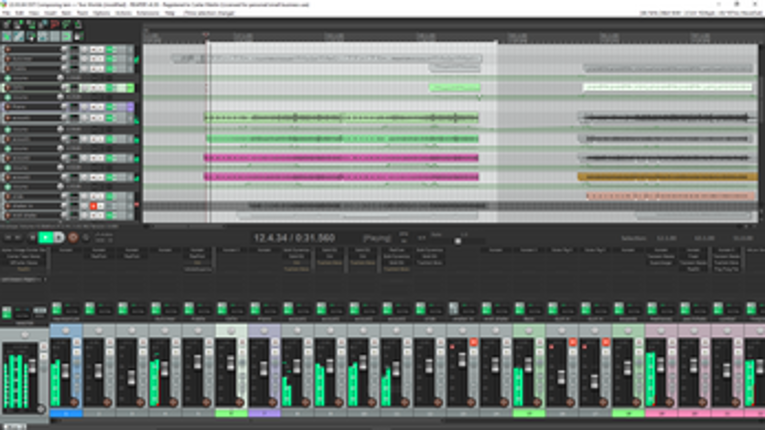Click the green Redo arrow icon
Screen dimensions: 765x430
(x=66, y=24)
